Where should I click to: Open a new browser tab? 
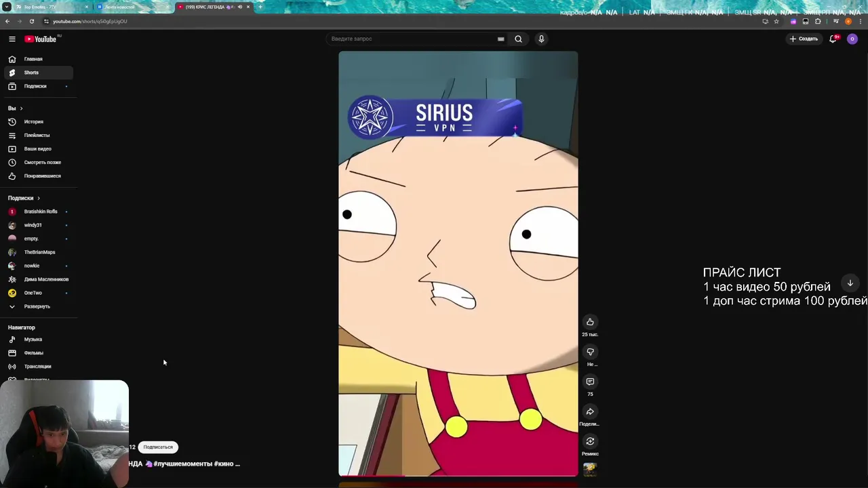260,7
